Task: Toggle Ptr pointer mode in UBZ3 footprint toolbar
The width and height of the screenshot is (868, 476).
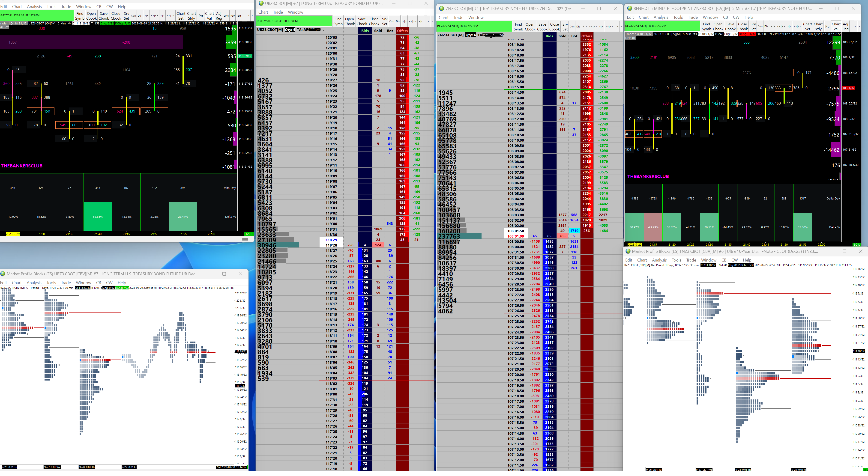Action: 201,16
